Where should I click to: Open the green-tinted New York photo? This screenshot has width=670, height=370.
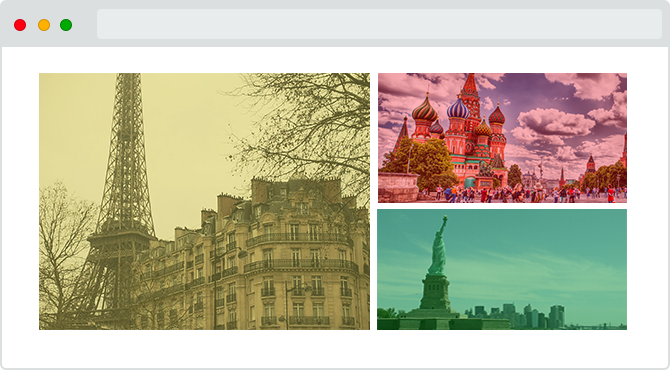pos(502,269)
